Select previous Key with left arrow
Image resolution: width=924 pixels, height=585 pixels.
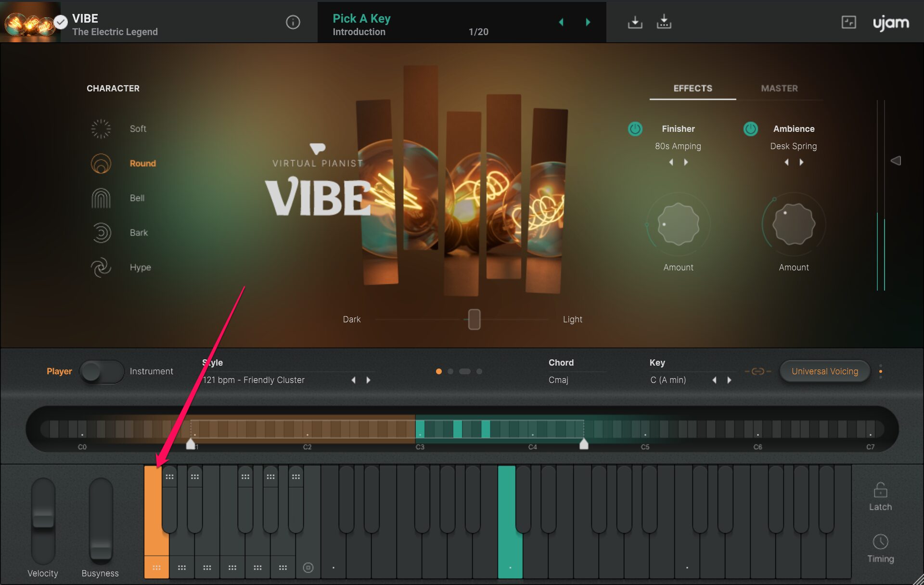coord(715,380)
